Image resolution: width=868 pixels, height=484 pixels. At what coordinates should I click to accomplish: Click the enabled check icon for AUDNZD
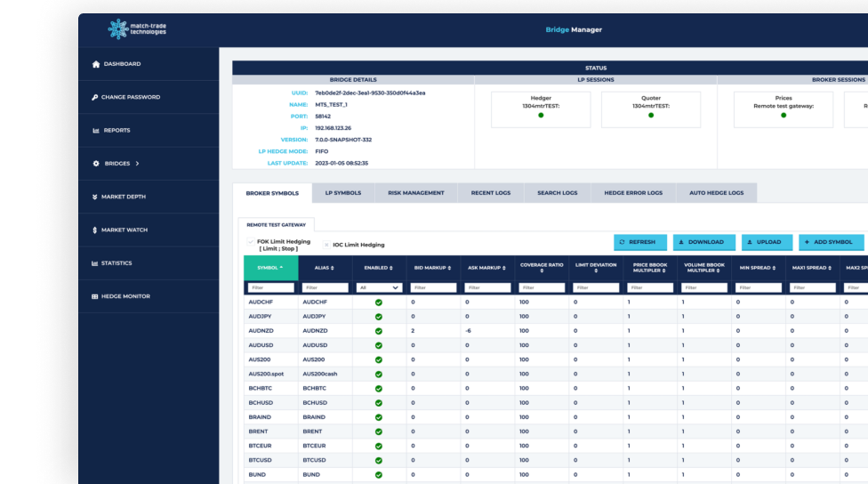[x=379, y=331]
